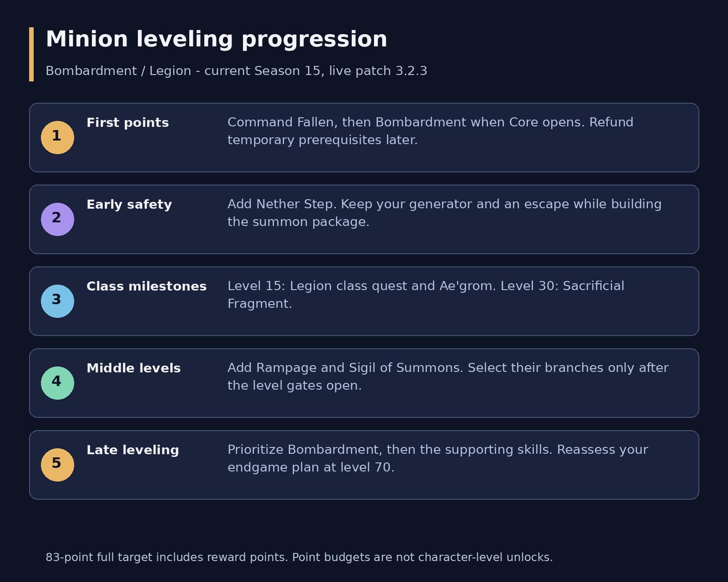The image size is (728, 582).
Task: Select the First points heading
Action: (127, 123)
